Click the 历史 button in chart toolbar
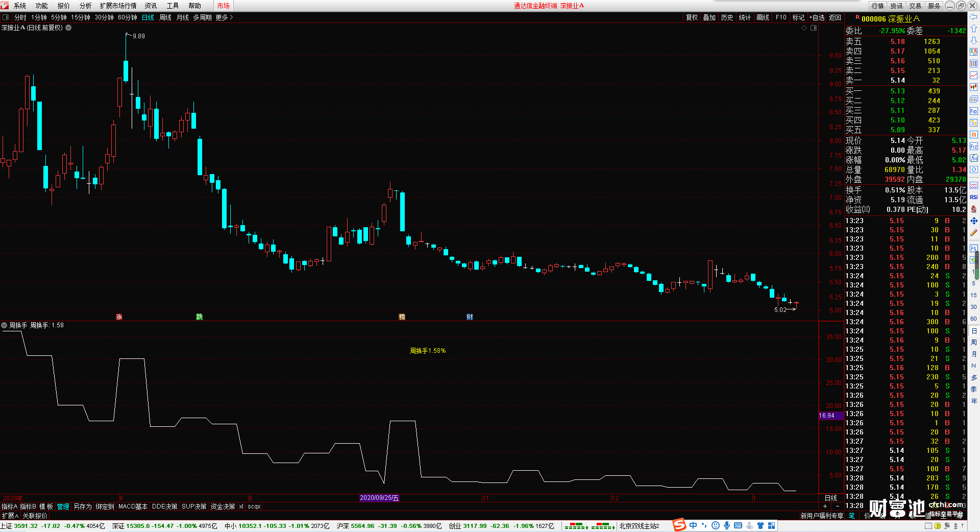 [x=727, y=17]
